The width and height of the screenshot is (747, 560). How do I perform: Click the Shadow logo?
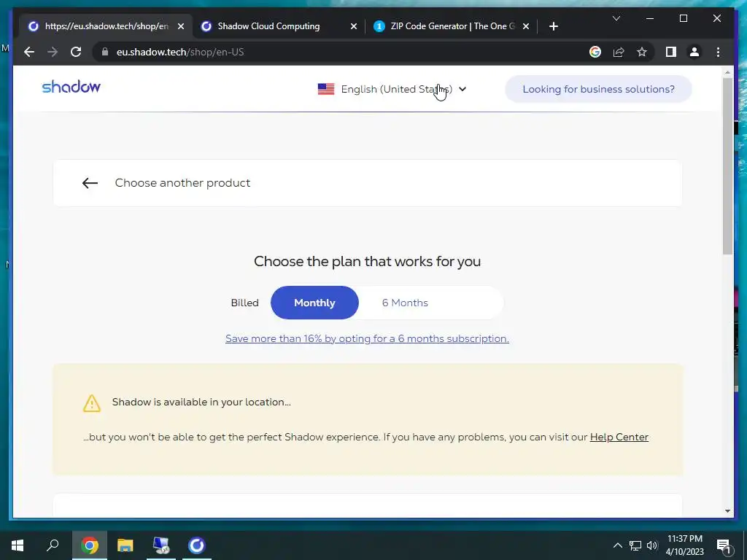coord(71,87)
